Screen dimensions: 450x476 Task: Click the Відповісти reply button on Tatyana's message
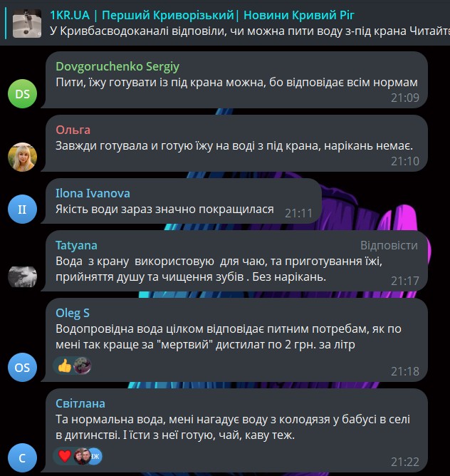pos(389,245)
